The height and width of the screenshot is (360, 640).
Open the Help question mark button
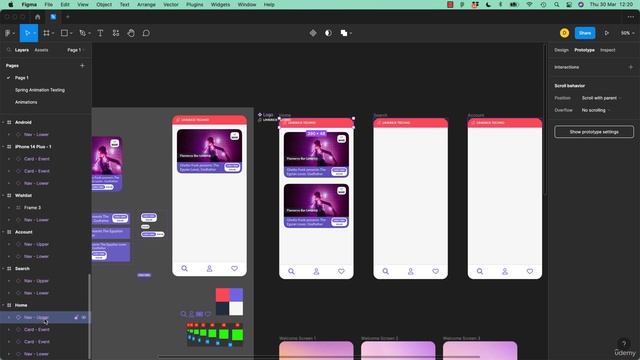(624, 343)
